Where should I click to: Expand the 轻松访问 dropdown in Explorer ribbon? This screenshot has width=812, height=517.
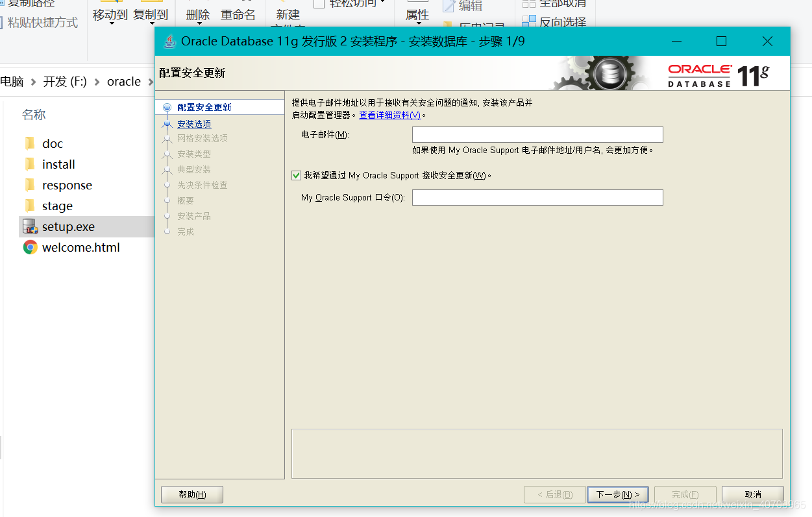[x=382, y=2]
